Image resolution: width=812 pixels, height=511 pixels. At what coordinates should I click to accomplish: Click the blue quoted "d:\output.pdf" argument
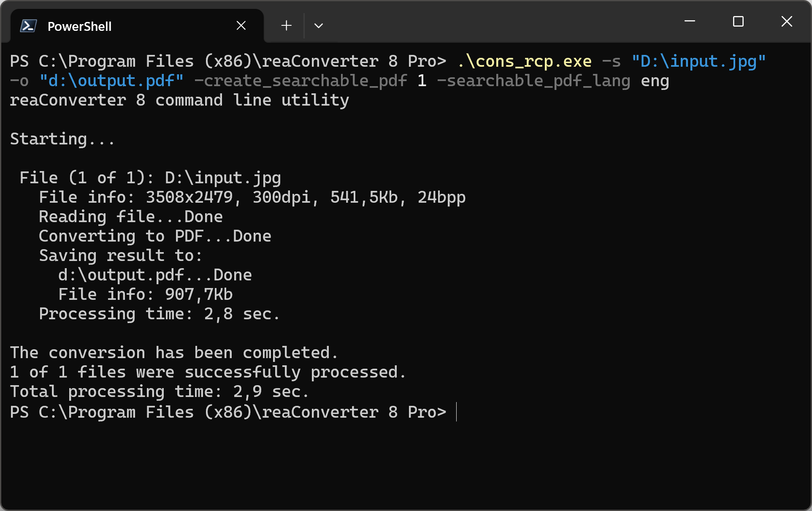click(111, 81)
